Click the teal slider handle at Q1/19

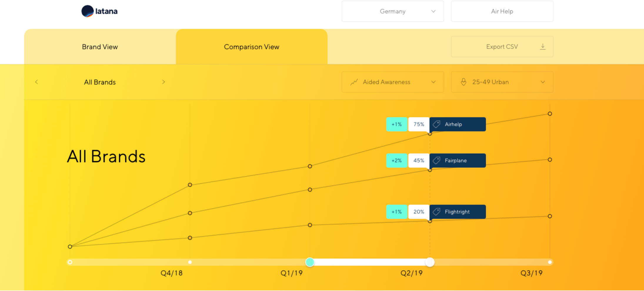(x=310, y=262)
